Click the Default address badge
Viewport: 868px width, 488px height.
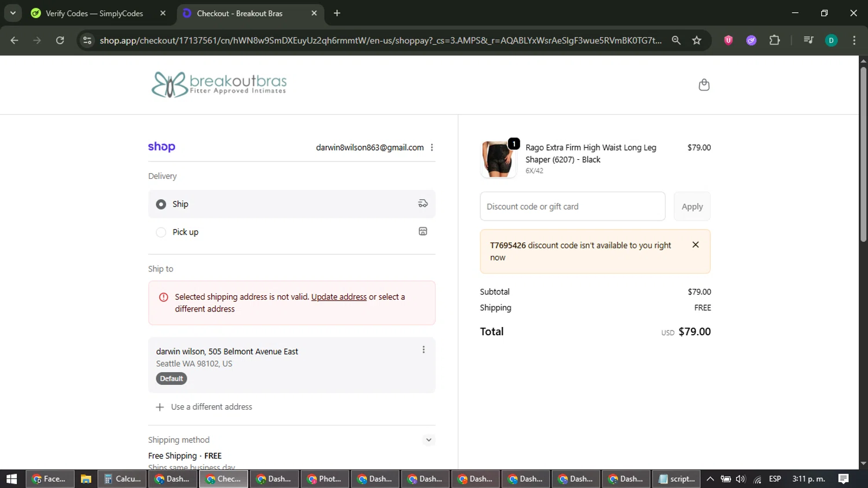coord(171,379)
